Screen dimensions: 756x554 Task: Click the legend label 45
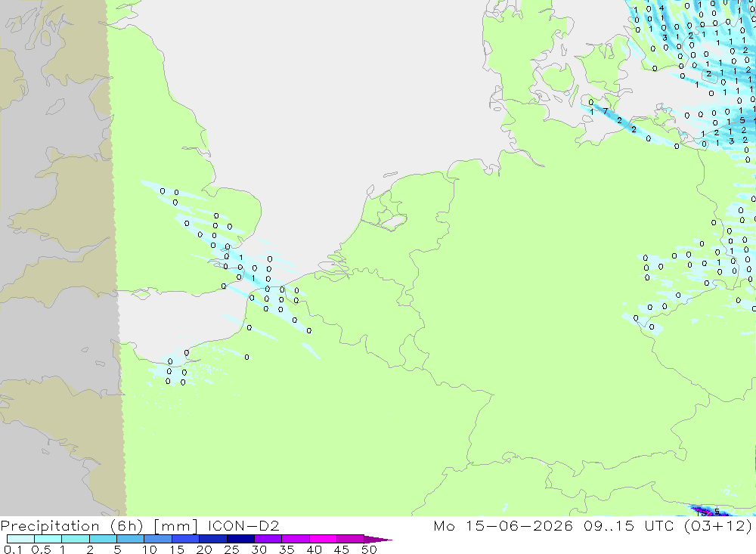342,549
